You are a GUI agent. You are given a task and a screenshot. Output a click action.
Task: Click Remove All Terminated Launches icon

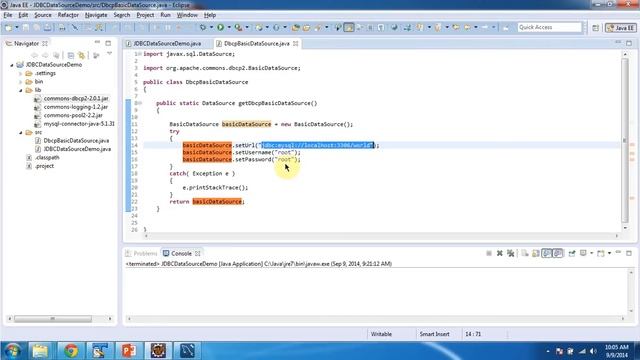(511, 253)
